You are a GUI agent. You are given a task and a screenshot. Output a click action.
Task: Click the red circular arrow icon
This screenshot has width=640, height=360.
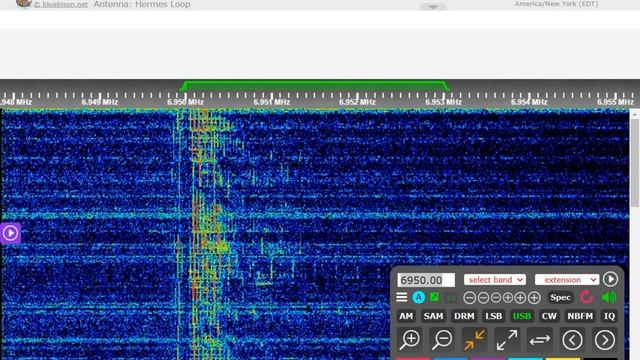click(x=587, y=297)
